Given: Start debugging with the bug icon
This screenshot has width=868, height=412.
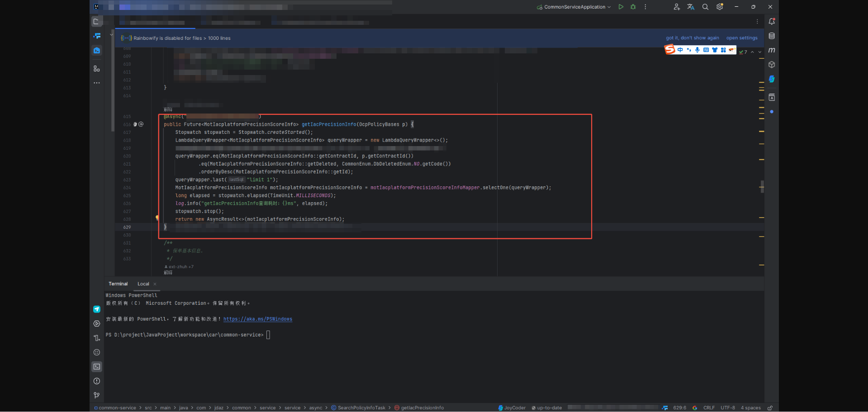Looking at the screenshot, I should [x=633, y=7].
